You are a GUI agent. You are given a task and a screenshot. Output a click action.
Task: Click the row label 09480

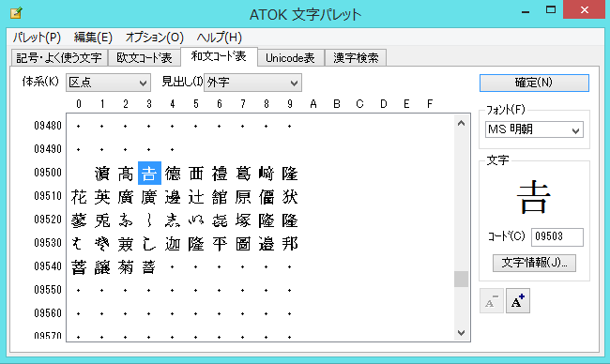pyautogui.click(x=48, y=125)
